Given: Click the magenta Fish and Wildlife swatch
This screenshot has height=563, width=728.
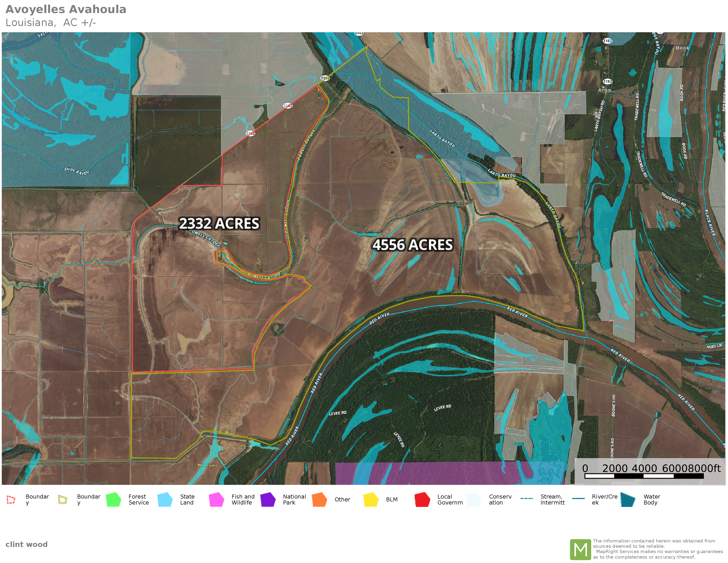Looking at the screenshot, I should click(216, 500).
